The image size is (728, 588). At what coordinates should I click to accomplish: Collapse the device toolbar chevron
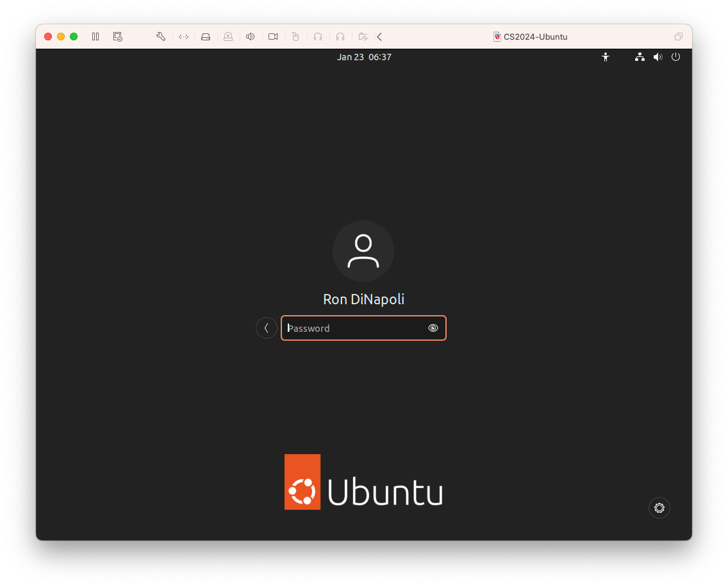379,37
